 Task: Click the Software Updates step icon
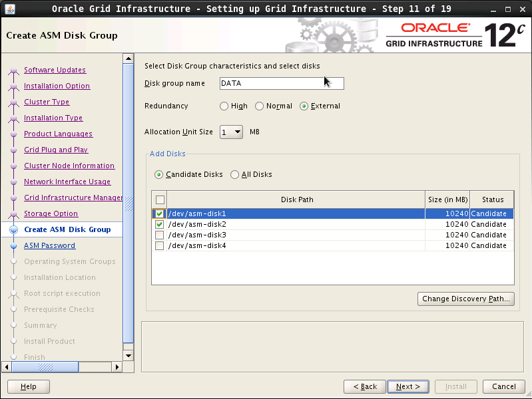(x=13, y=70)
